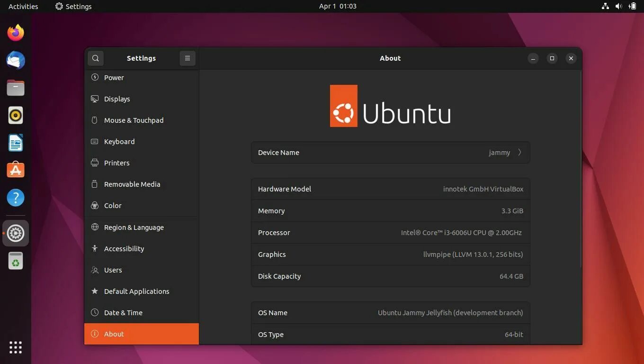The image size is (644, 364).
Task: Open Help from the dock
Action: (x=16, y=198)
